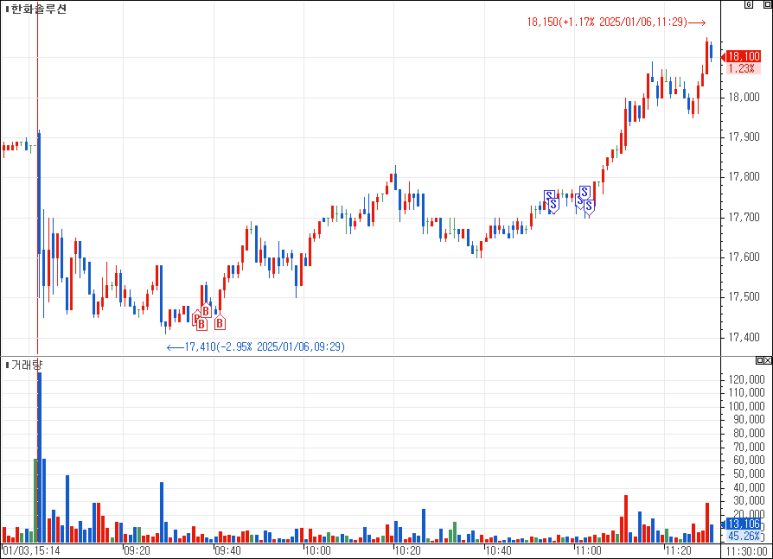Click the 40,000 volume axis label
The image size is (773, 559).
(x=749, y=487)
